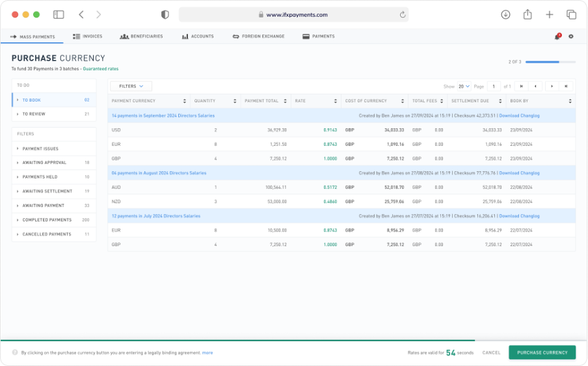The height and width of the screenshot is (366, 588).
Task: Sort by the Rate column arrows
Action: point(335,101)
